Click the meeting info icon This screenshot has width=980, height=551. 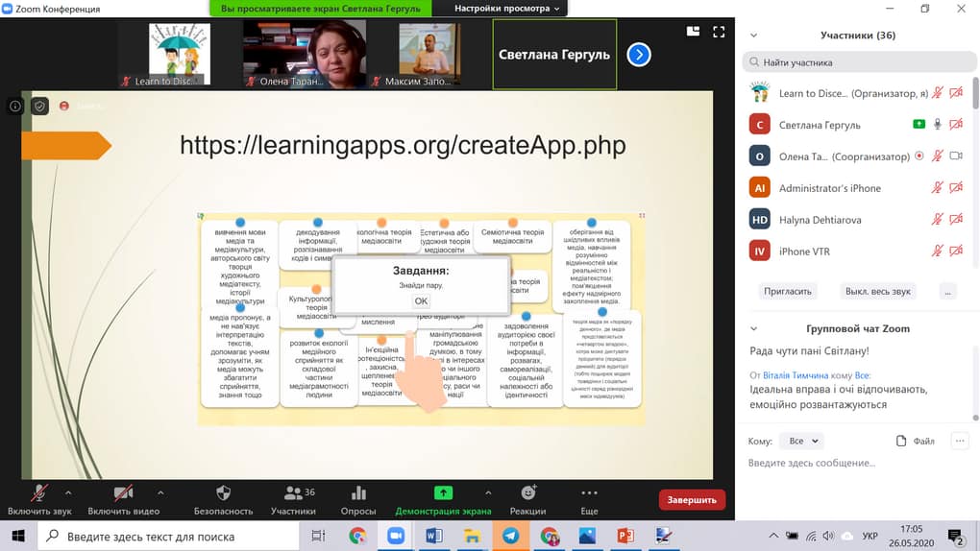click(15, 107)
